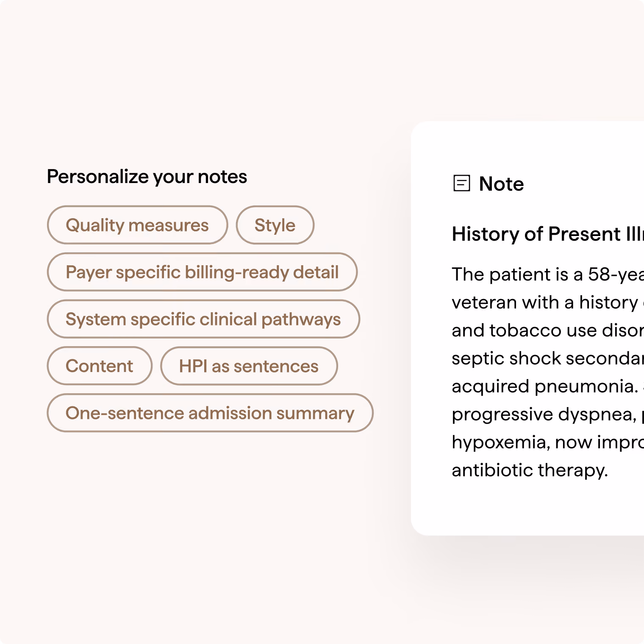
Task: Click the 'antibiotic therapy.' ending text
Action: 530,470
